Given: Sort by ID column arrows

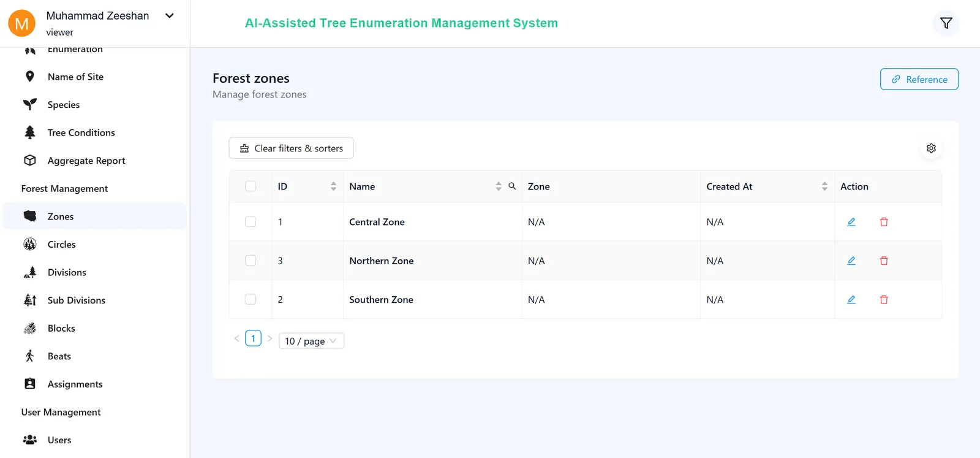Looking at the screenshot, I should [333, 186].
